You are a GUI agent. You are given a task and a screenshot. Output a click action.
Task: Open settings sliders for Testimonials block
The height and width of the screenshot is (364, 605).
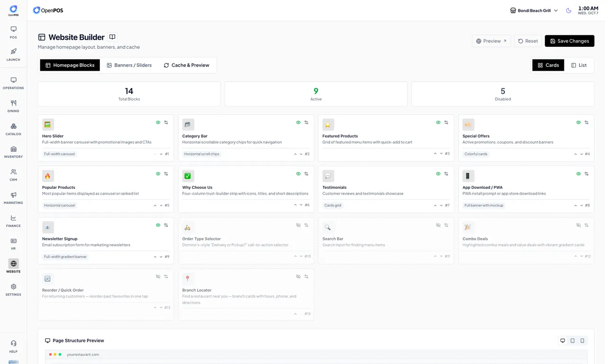pyautogui.click(x=446, y=174)
